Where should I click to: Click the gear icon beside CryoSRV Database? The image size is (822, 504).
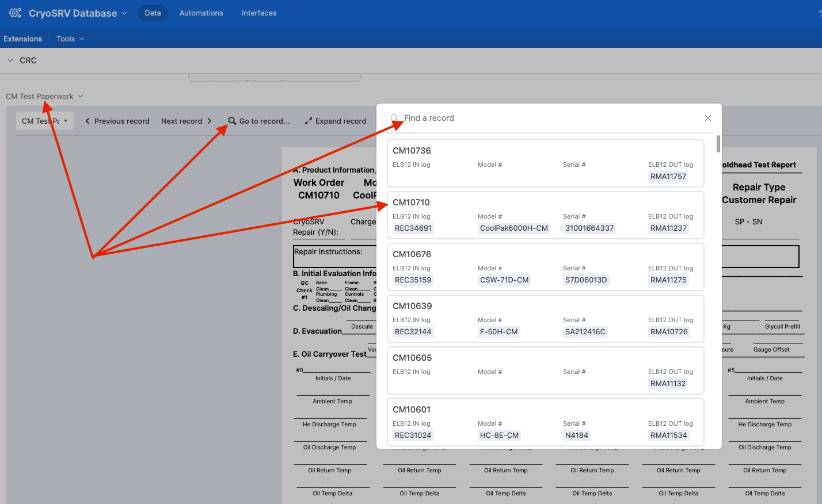click(15, 13)
